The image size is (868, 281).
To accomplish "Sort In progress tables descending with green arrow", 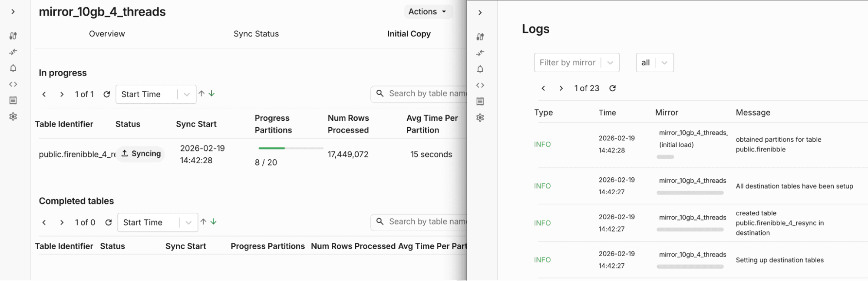I will (212, 93).
